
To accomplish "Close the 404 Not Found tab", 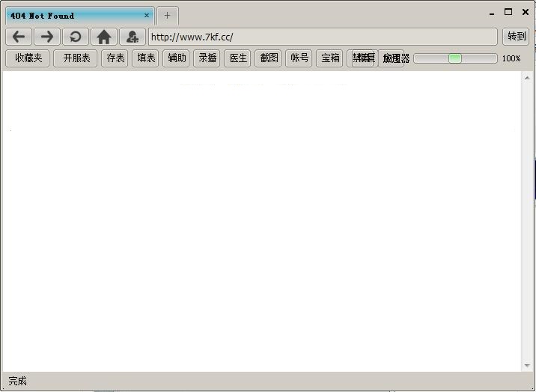I will (147, 15).
